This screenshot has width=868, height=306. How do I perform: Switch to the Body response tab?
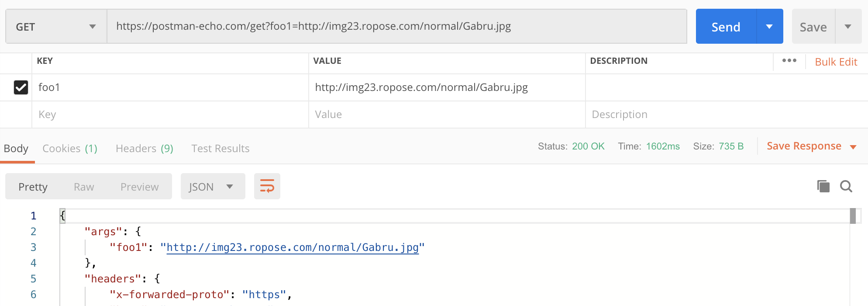(x=16, y=149)
